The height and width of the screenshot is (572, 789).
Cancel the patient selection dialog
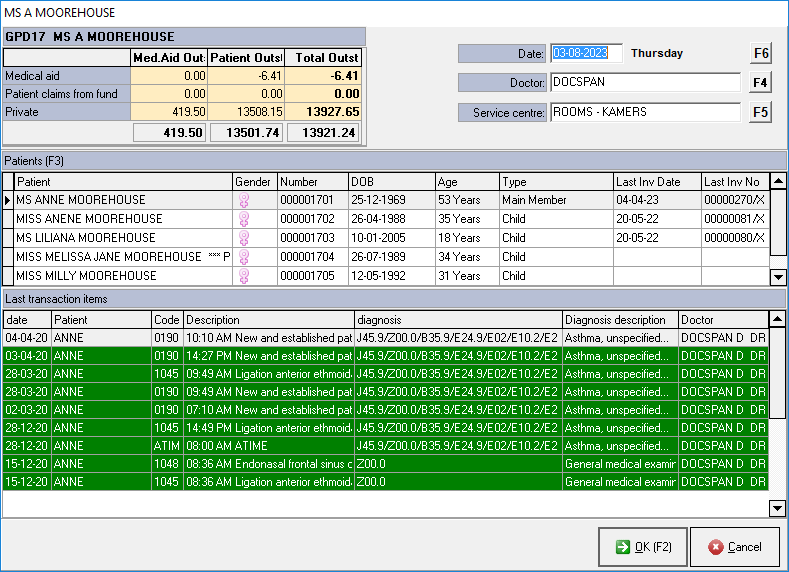tap(734, 546)
